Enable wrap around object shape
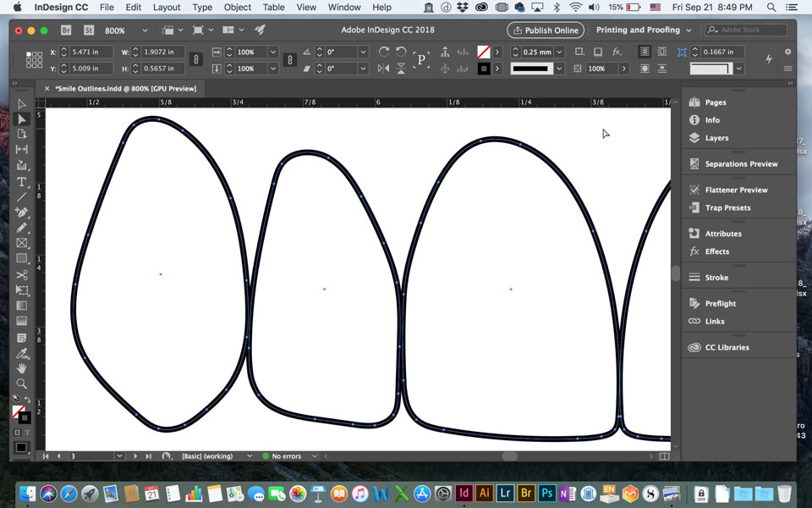This screenshot has height=508, width=812. click(x=645, y=69)
